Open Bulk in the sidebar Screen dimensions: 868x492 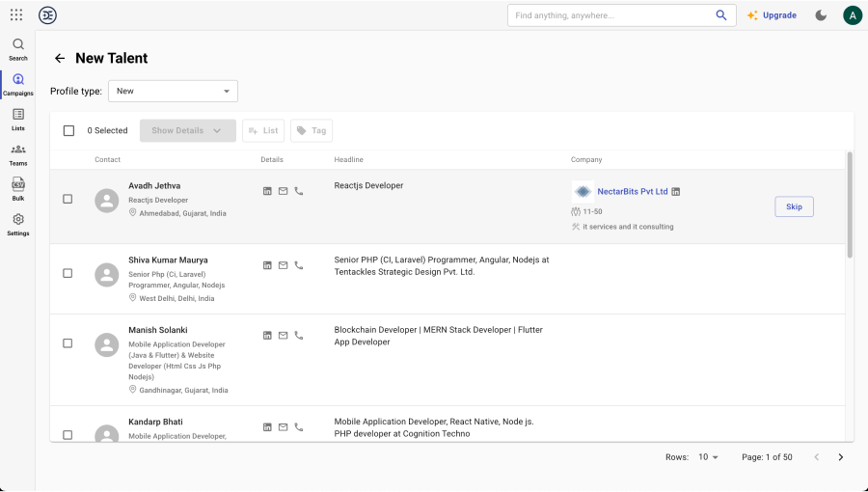[17, 190]
